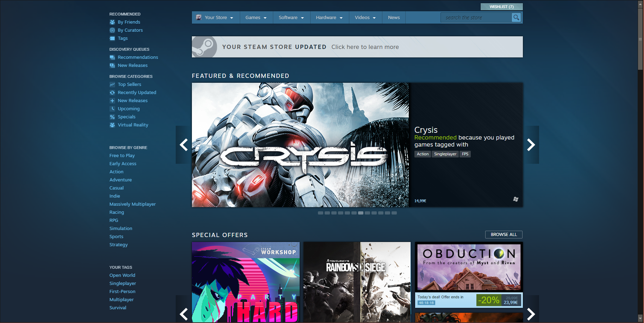Click the Discovery Queues New Releases icon
Image resolution: width=644 pixels, height=323 pixels.
coord(112,66)
